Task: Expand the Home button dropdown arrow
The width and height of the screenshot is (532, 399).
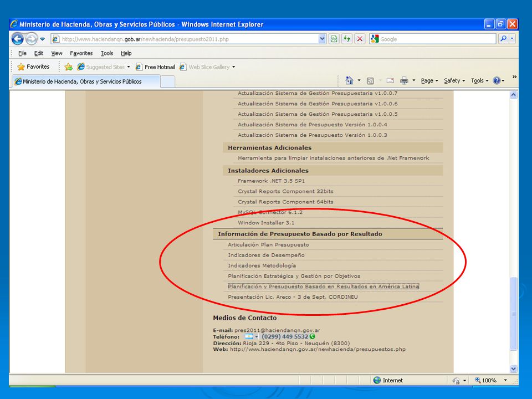Action: click(359, 80)
